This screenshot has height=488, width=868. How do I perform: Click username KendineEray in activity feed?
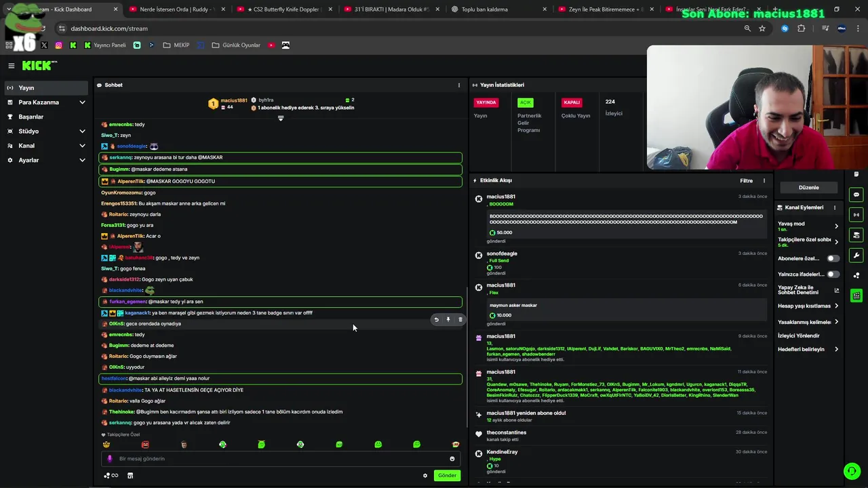(502, 452)
